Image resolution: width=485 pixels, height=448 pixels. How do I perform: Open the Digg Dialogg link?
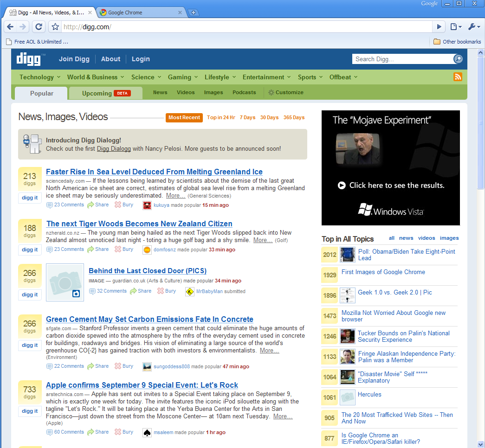point(114,149)
